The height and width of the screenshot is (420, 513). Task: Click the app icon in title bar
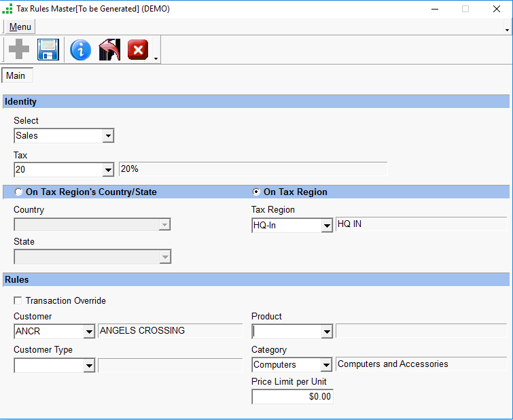[7, 10]
